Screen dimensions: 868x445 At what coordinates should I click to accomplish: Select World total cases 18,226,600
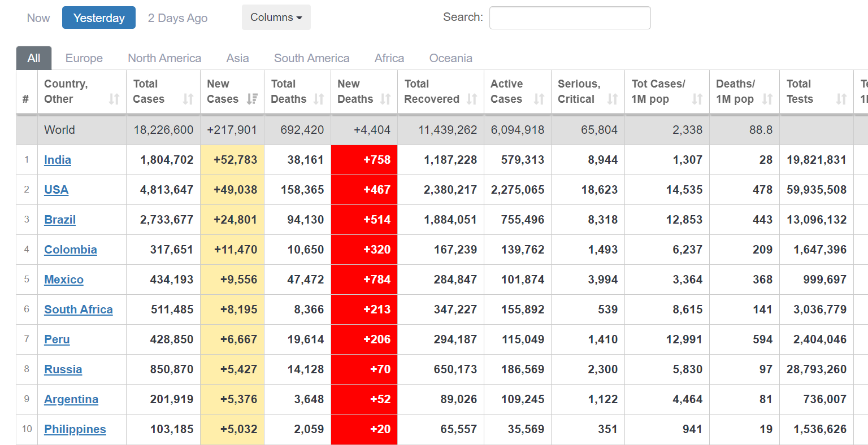[163, 130]
